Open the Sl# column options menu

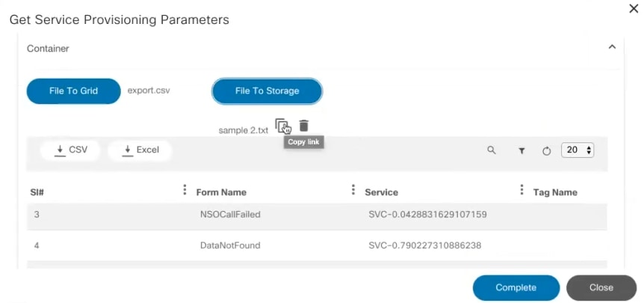pyautogui.click(x=185, y=191)
